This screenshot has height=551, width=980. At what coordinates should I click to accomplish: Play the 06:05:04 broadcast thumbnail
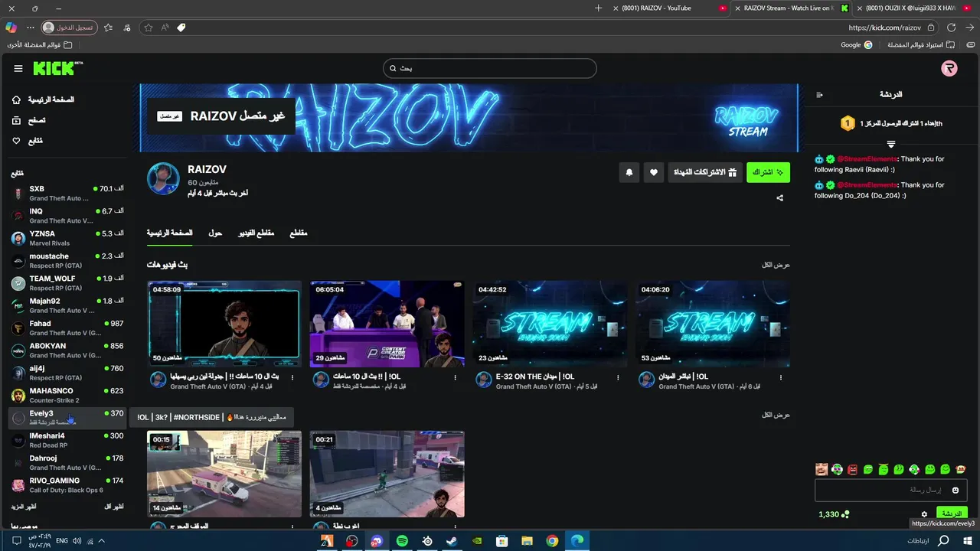pos(387,324)
